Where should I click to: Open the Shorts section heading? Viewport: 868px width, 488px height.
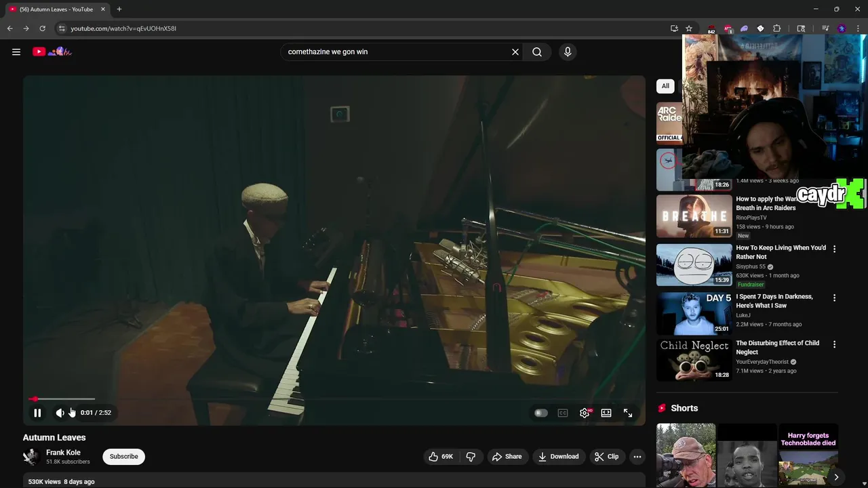[x=684, y=408]
